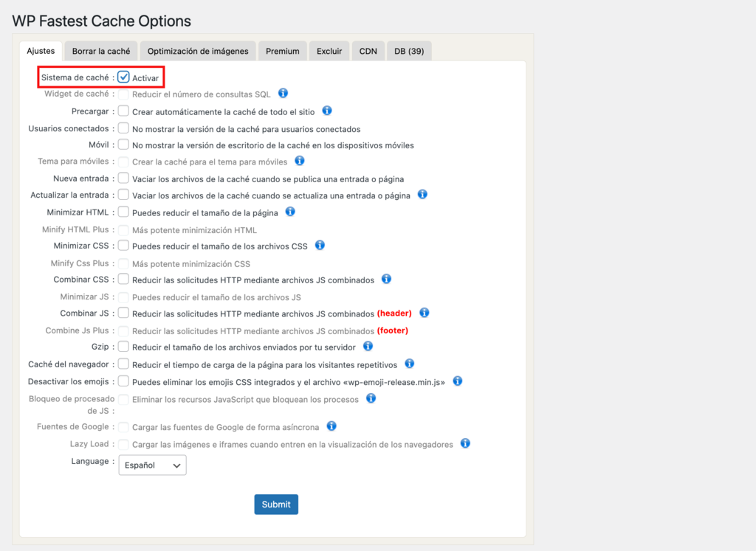
Task: Click 'Más potente minimización CSS' text
Action: point(191,264)
